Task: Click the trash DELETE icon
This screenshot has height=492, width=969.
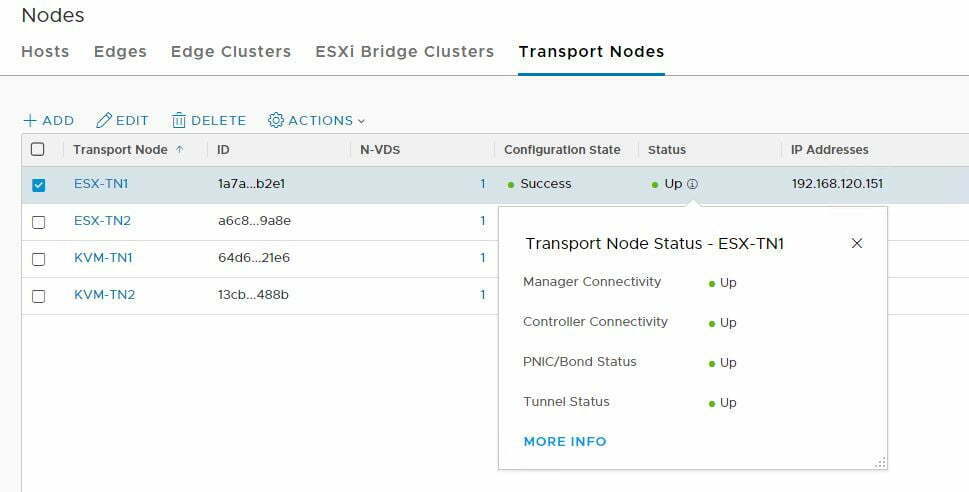Action: pos(179,121)
